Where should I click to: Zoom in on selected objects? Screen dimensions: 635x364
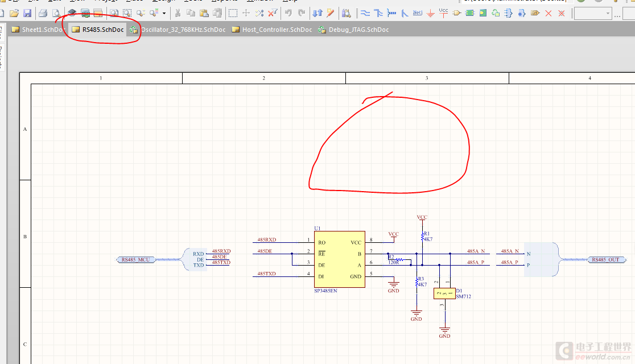141,13
